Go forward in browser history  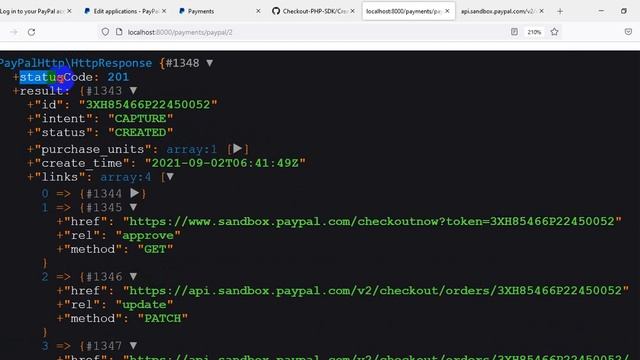[14, 32]
